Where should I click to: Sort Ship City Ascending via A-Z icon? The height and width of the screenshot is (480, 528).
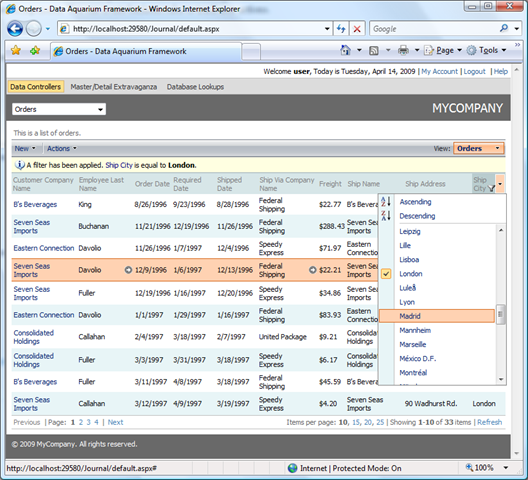(x=386, y=202)
